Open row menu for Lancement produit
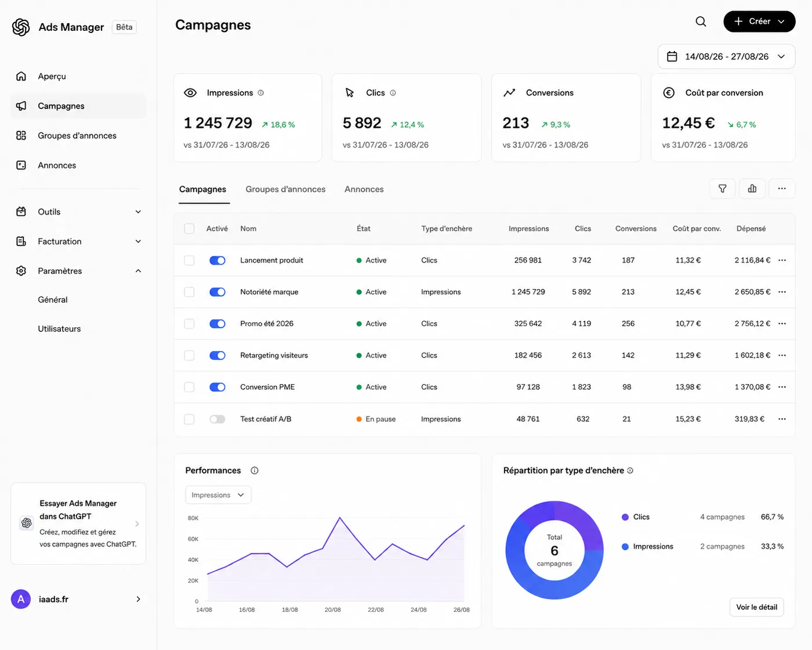Image resolution: width=812 pixels, height=650 pixels. click(782, 260)
